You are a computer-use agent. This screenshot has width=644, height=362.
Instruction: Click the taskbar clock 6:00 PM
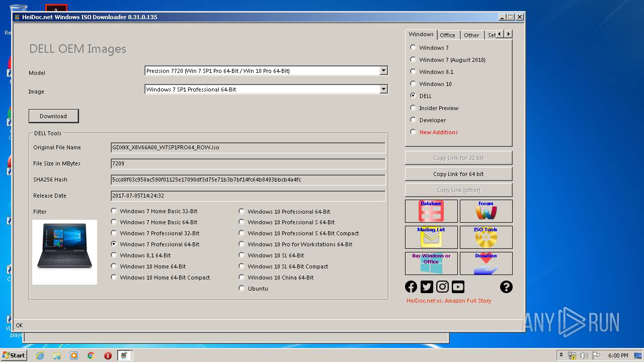618,355
